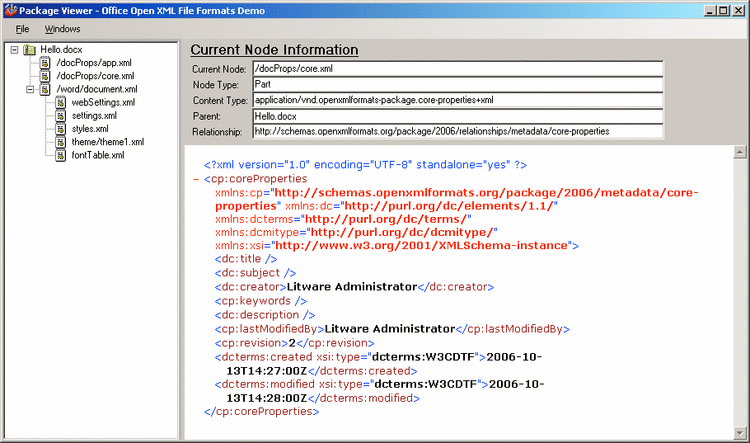Collapse the Hello.docx root node
The height and width of the screenshot is (443, 750).
coord(14,50)
